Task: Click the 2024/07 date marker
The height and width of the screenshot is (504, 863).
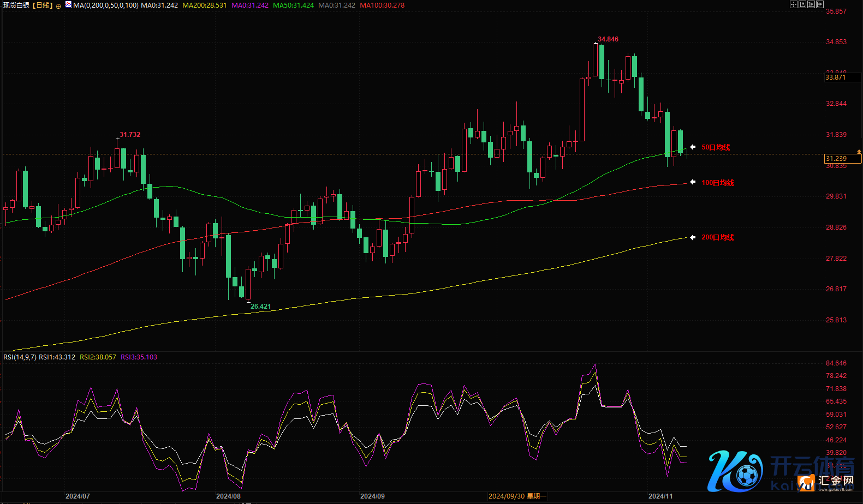Action: (78, 496)
